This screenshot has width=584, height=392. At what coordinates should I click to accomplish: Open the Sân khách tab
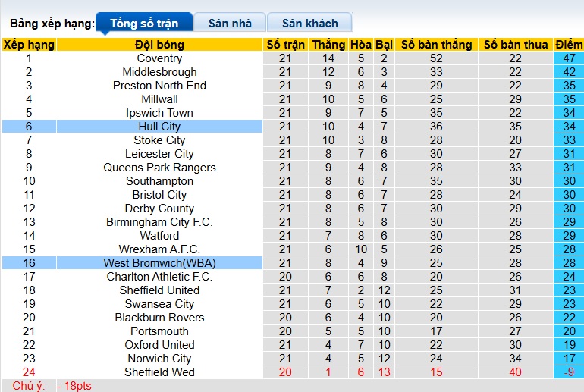[310, 24]
